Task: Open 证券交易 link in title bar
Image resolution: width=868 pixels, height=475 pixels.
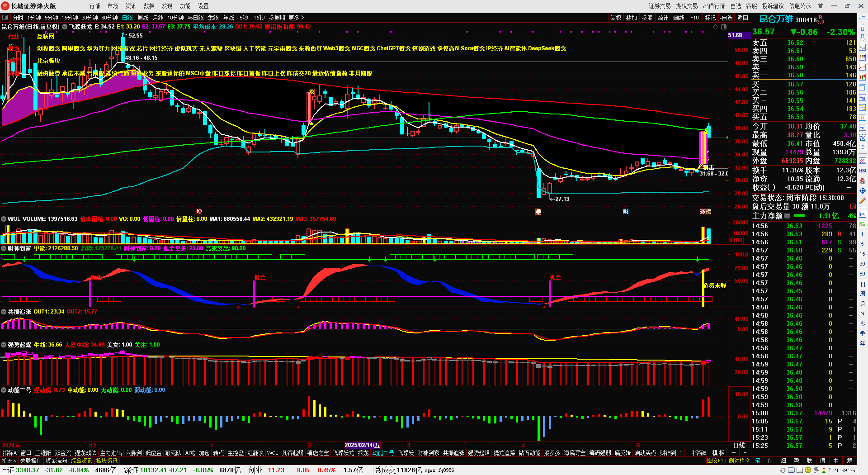Action: point(660,6)
